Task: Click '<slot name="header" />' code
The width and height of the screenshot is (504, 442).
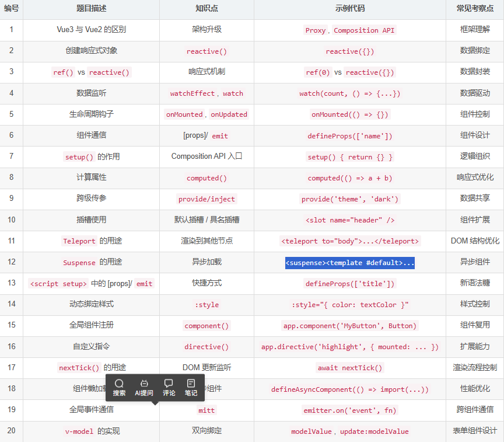Action: point(350,220)
